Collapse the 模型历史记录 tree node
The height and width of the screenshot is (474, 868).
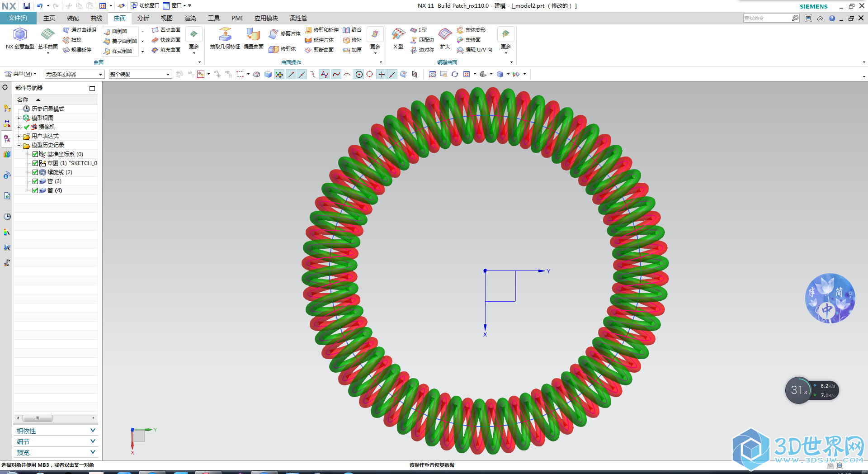point(19,145)
